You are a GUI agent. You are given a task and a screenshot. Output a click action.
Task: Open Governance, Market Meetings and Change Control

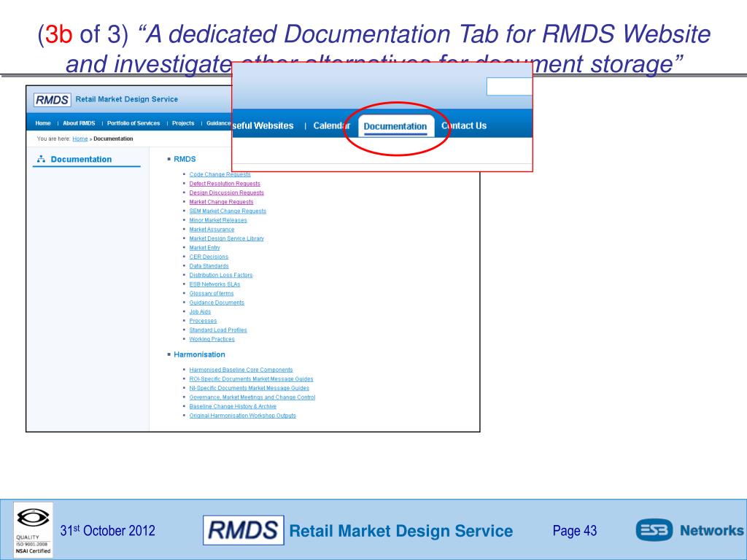(252, 397)
